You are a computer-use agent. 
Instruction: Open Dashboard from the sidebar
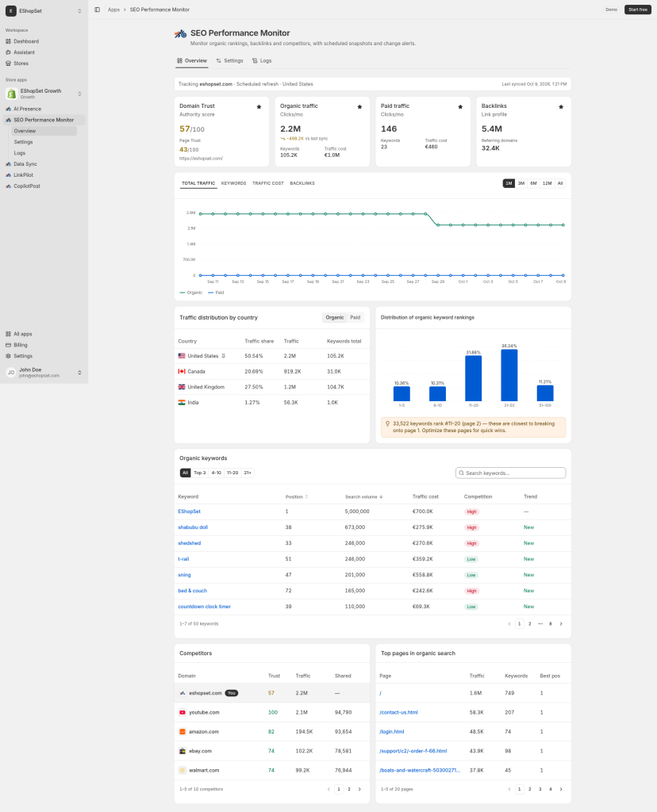[26, 41]
